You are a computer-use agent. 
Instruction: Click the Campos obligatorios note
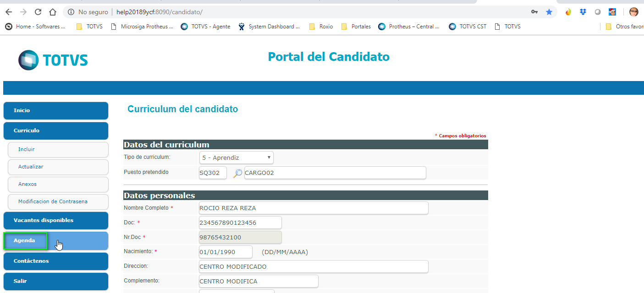(x=460, y=136)
